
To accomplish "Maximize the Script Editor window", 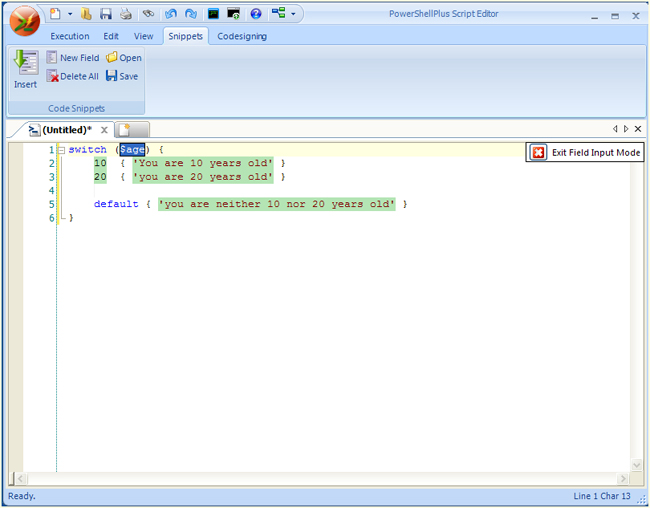I will coord(615,16).
